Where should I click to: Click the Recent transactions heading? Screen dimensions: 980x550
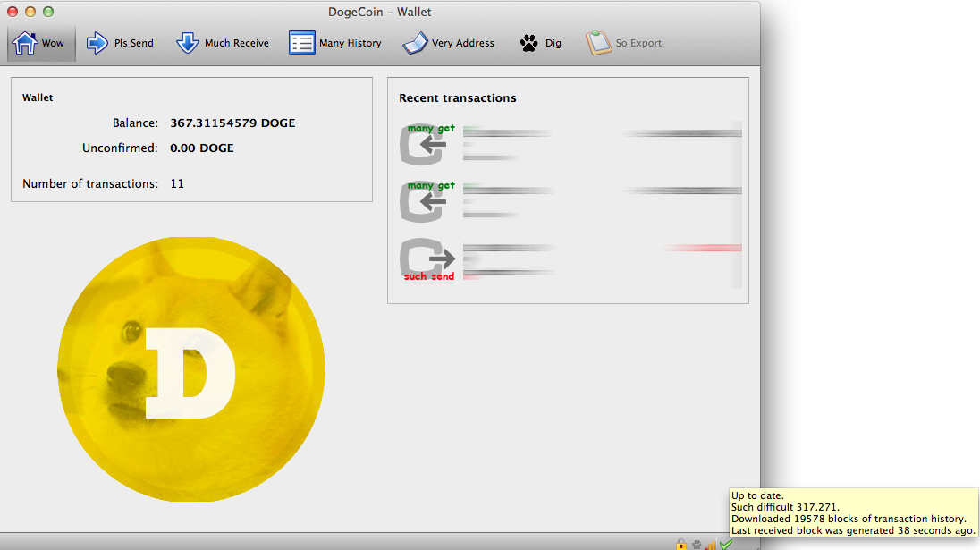[458, 98]
